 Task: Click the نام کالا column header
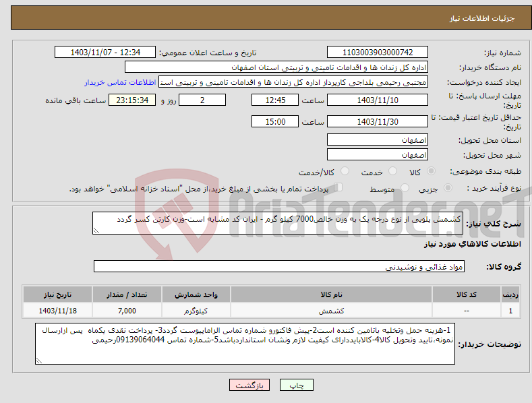coord(331,294)
